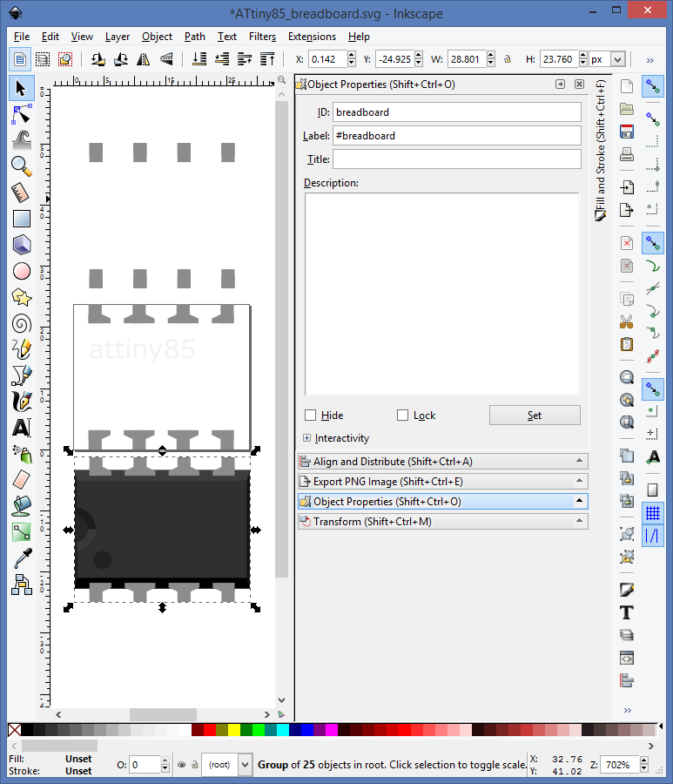Select the Spray tool
The height and width of the screenshot is (784, 673).
click(21, 454)
